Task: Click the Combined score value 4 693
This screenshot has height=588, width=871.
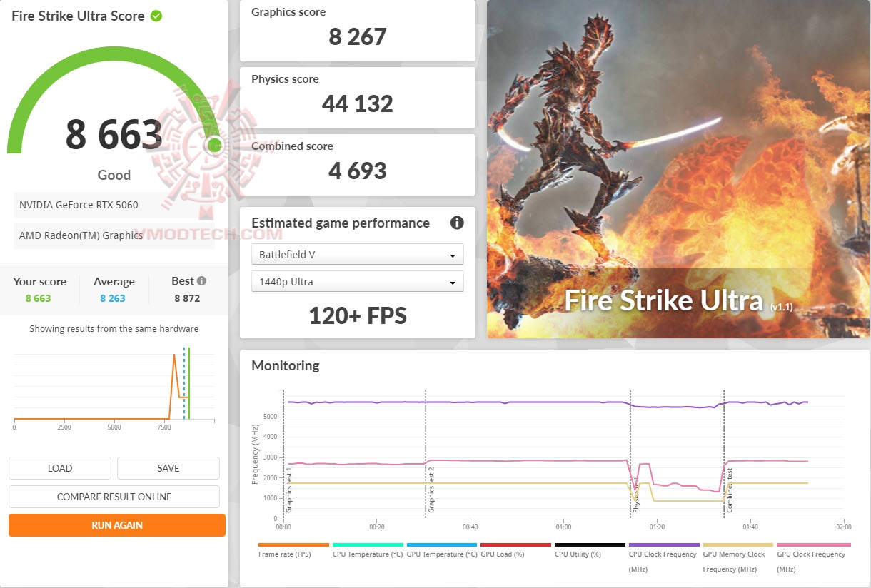Action: [x=358, y=171]
